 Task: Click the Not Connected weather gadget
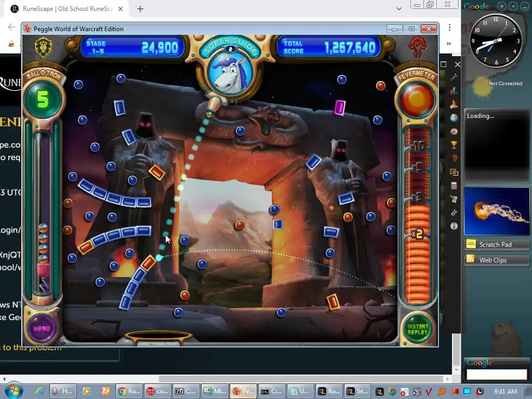(497, 85)
